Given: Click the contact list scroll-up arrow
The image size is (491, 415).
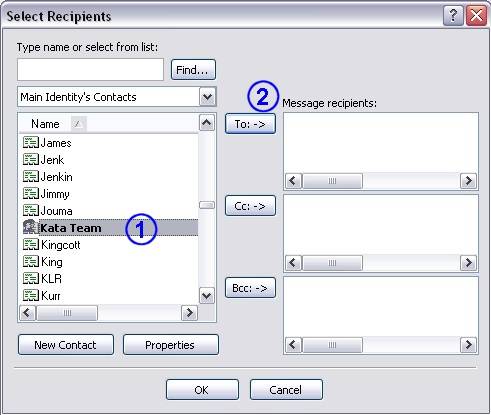Looking at the screenshot, I should point(207,123).
